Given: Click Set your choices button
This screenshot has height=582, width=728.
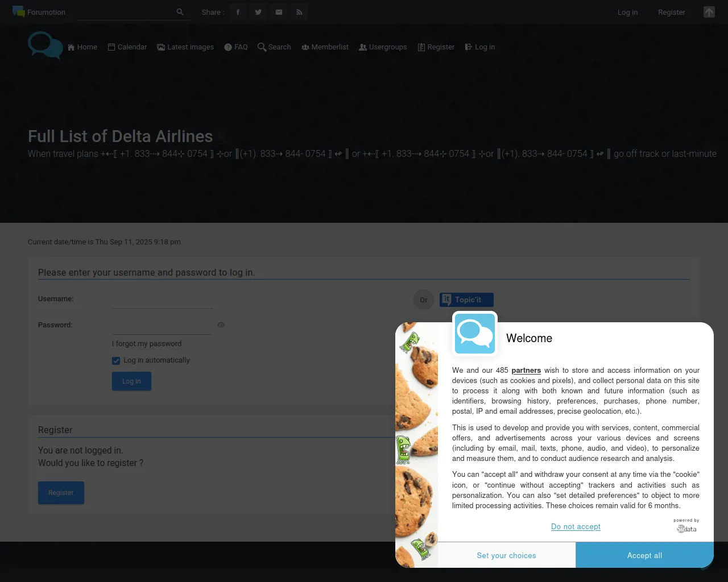Looking at the screenshot, I should [x=506, y=555].
